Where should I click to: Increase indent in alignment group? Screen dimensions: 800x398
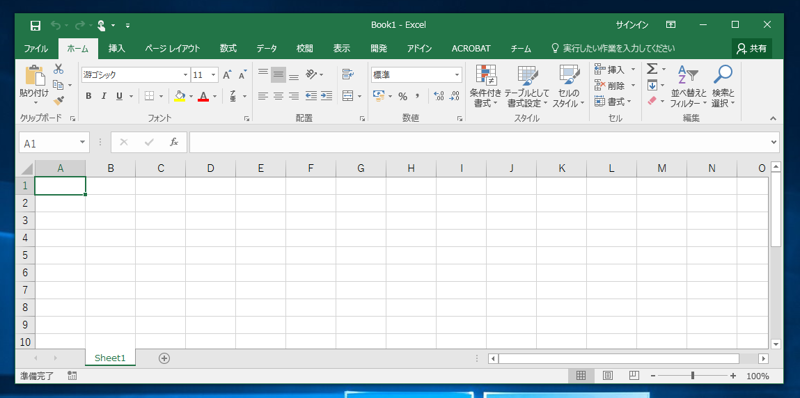(x=327, y=96)
